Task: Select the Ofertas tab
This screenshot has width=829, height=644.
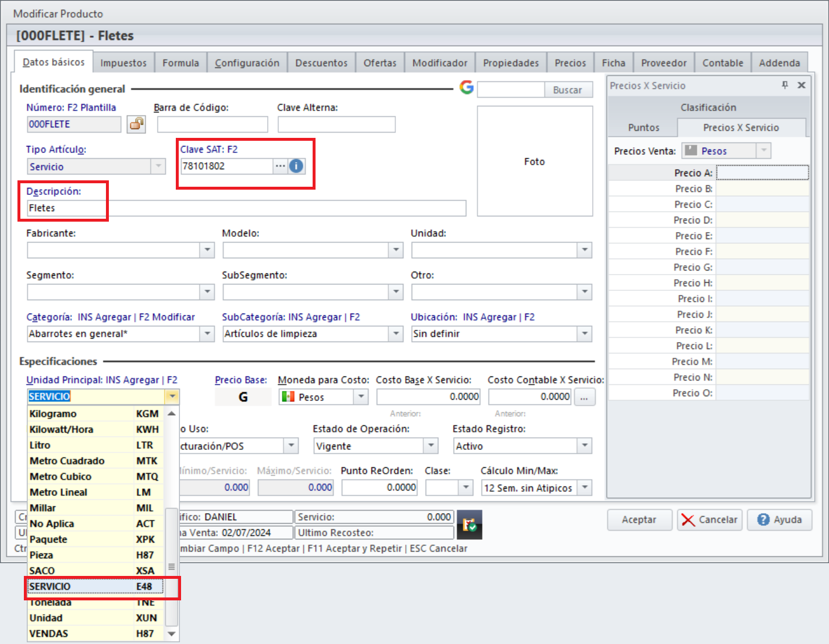Action: point(380,63)
